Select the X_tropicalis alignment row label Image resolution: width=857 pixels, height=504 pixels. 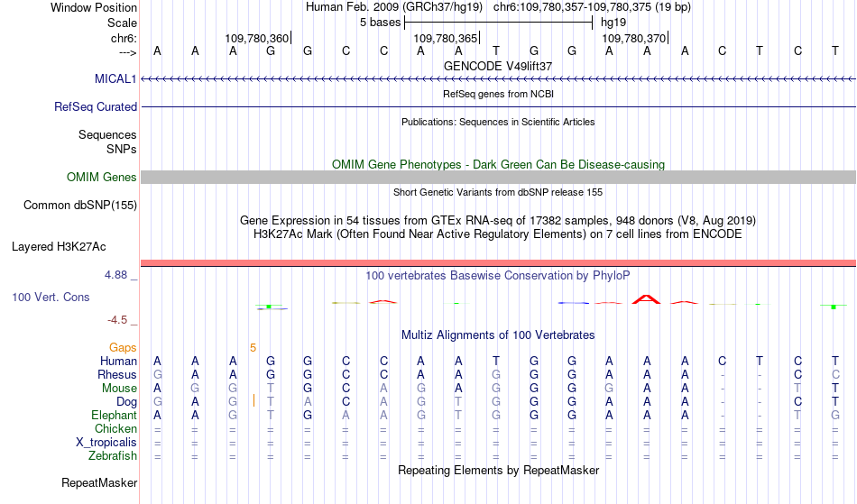coord(106,443)
